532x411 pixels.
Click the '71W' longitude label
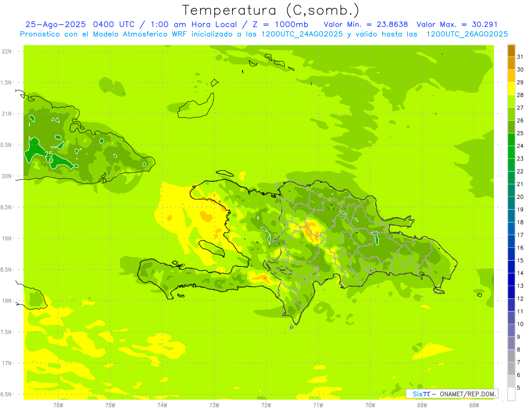(318, 405)
